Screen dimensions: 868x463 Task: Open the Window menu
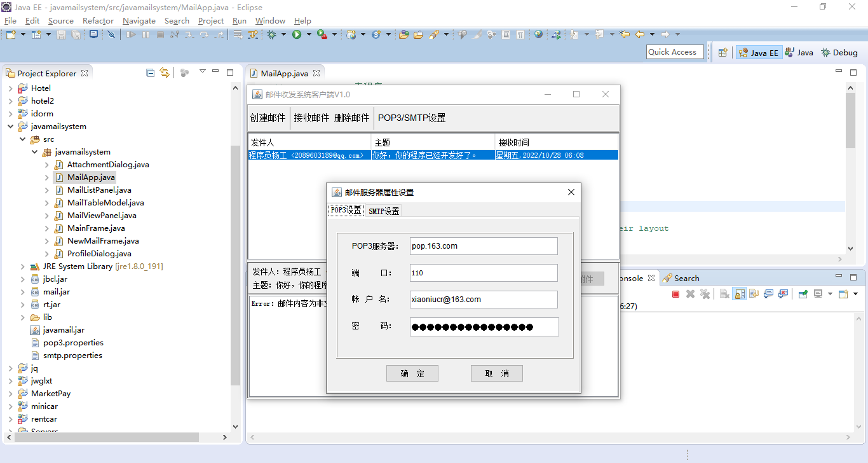coord(270,20)
